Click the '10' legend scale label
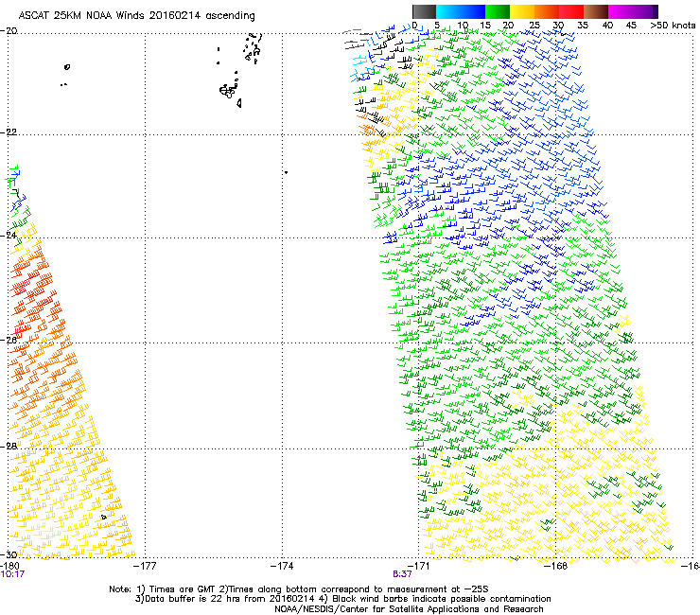The image size is (700, 615). point(463,26)
